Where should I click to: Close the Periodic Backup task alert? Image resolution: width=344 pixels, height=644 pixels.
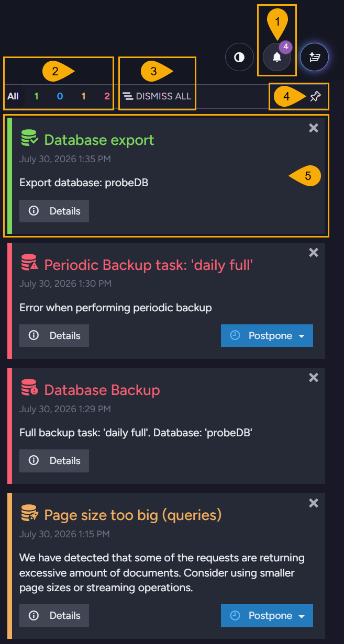pyautogui.click(x=314, y=253)
